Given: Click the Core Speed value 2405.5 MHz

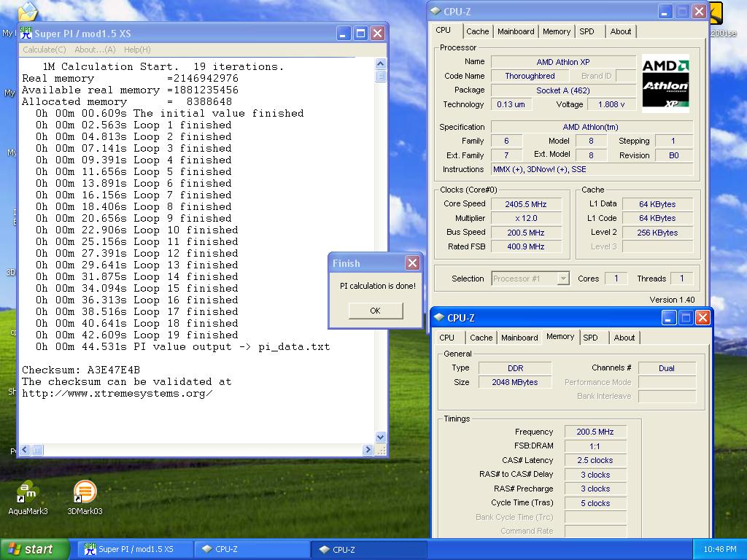Looking at the screenshot, I should click(526, 204).
